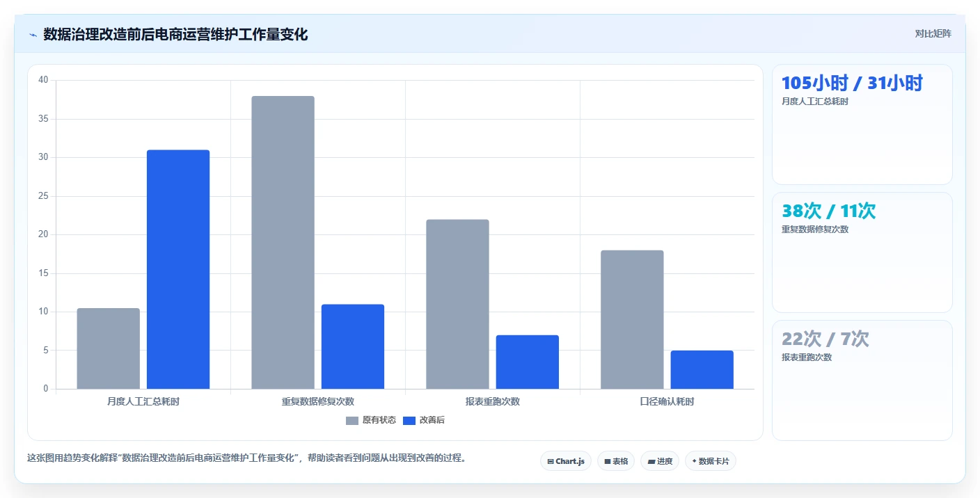
Task: Click the 重复数据修复次数 caption in the second card
Action: 815,230
